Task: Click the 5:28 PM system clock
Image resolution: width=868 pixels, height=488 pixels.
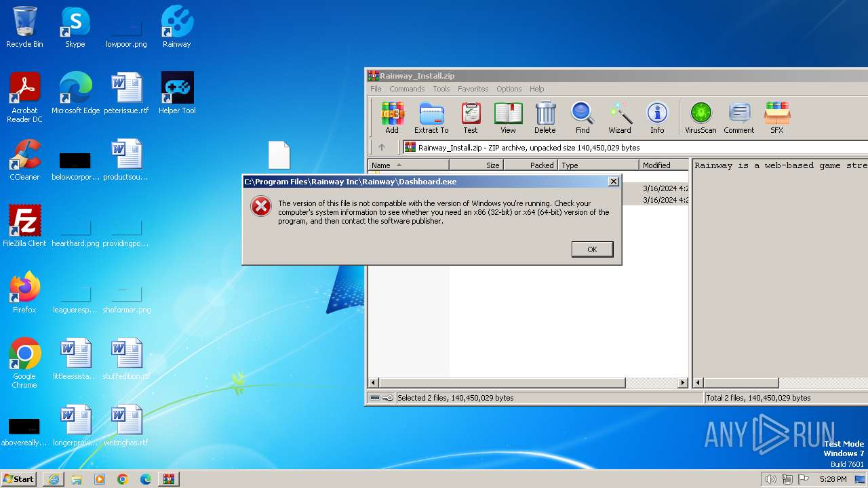Action: (x=833, y=479)
